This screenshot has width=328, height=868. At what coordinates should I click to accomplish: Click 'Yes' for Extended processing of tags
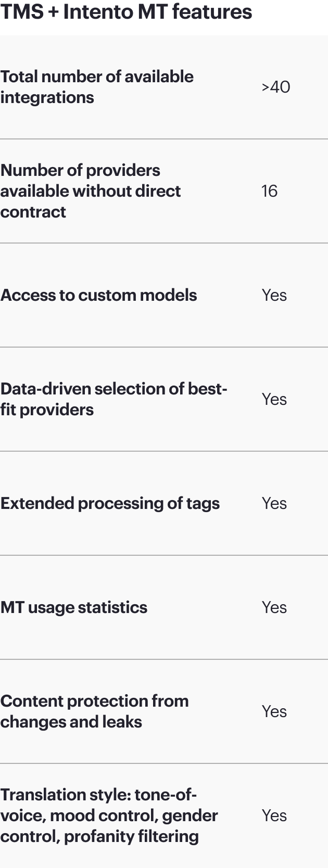pos(274,503)
